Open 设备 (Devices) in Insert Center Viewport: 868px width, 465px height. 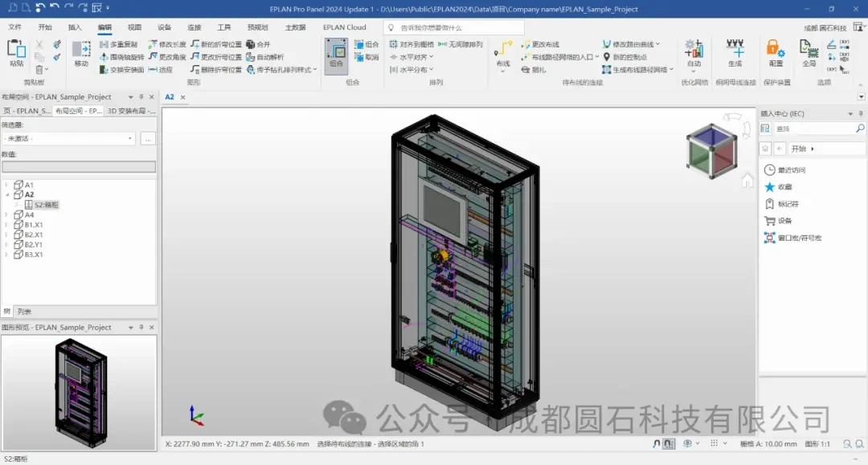click(x=778, y=221)
